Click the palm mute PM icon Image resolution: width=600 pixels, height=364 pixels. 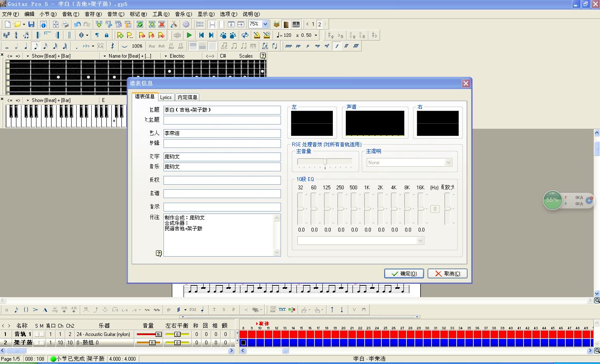point(193,310)
